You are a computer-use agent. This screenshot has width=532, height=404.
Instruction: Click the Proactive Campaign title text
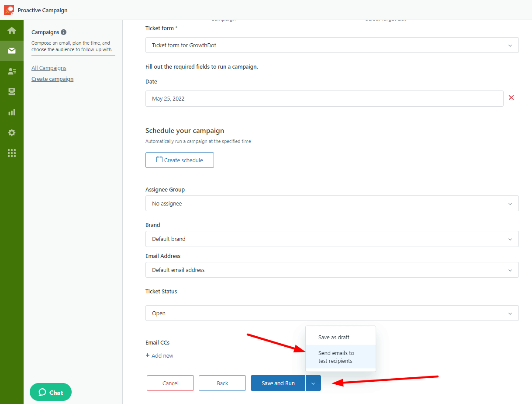coord(43,10)
